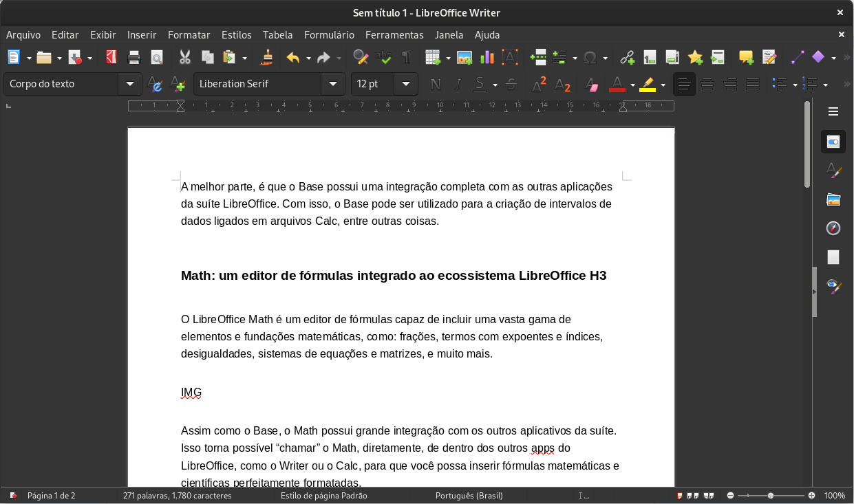Toggle italic formatting
The width and height of the screenshot is (854, 504).
pos(457,83)
